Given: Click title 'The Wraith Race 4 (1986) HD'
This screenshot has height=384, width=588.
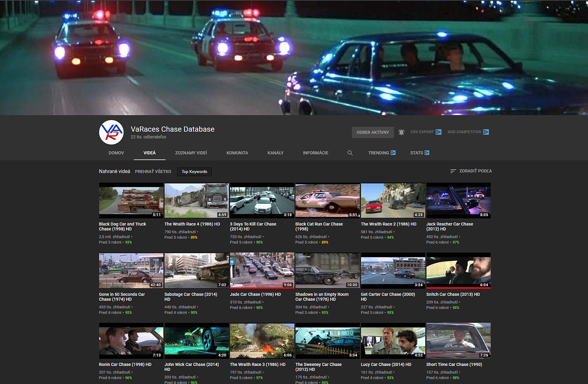Looking at the screenshot, I should tap(192, 224).
